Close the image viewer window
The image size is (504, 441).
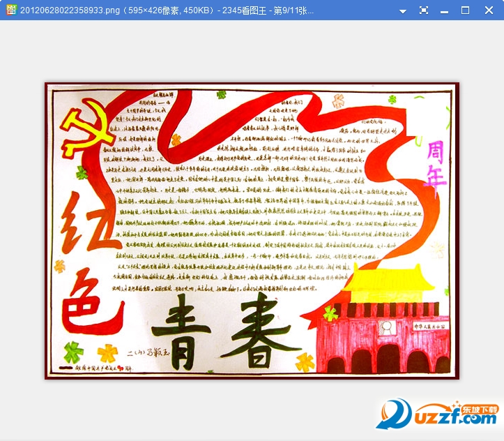[x=489, y=10]
